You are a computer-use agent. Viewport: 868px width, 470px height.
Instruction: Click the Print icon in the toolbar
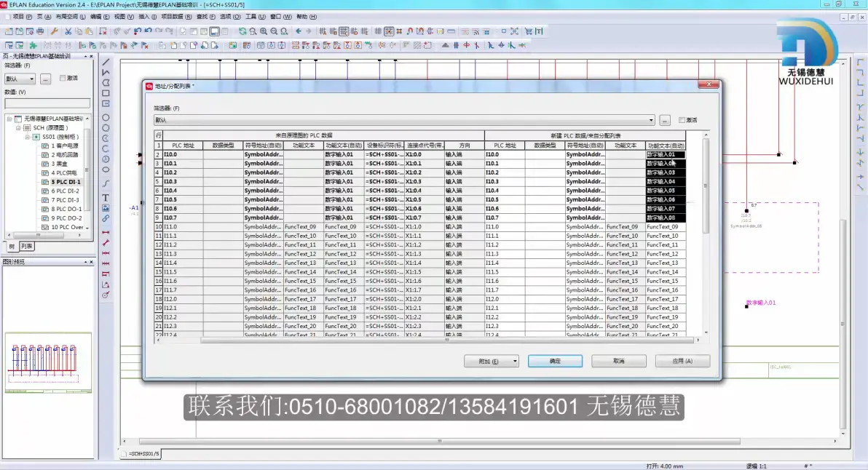pos(40,31)
